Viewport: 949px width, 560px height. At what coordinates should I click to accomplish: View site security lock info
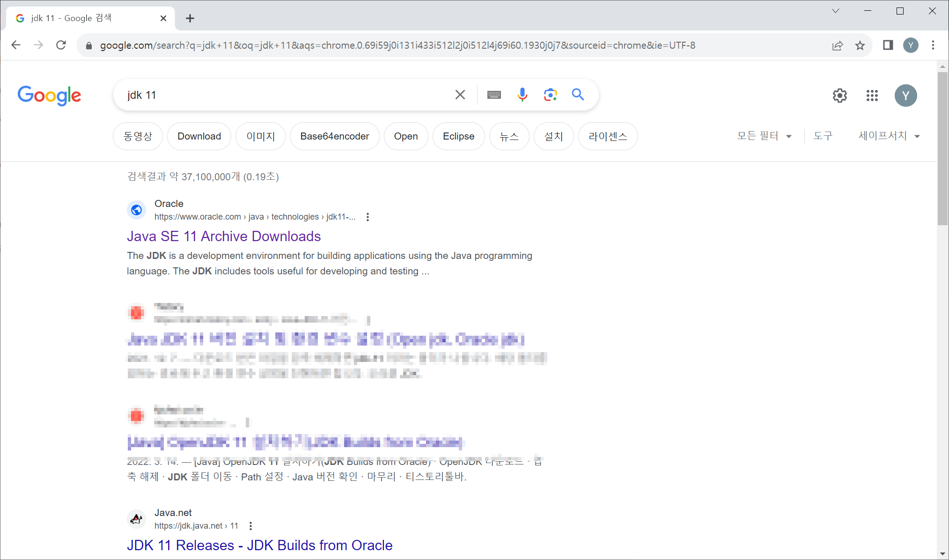coord(89,45)
